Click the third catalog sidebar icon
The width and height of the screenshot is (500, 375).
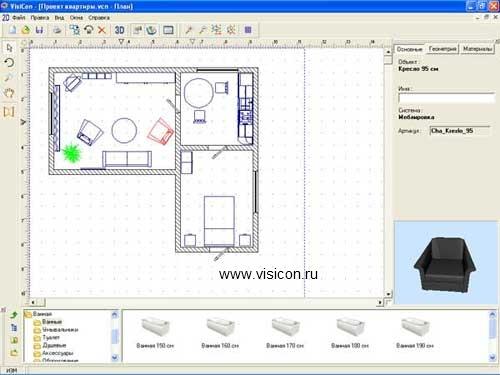[x=14, y=340]
